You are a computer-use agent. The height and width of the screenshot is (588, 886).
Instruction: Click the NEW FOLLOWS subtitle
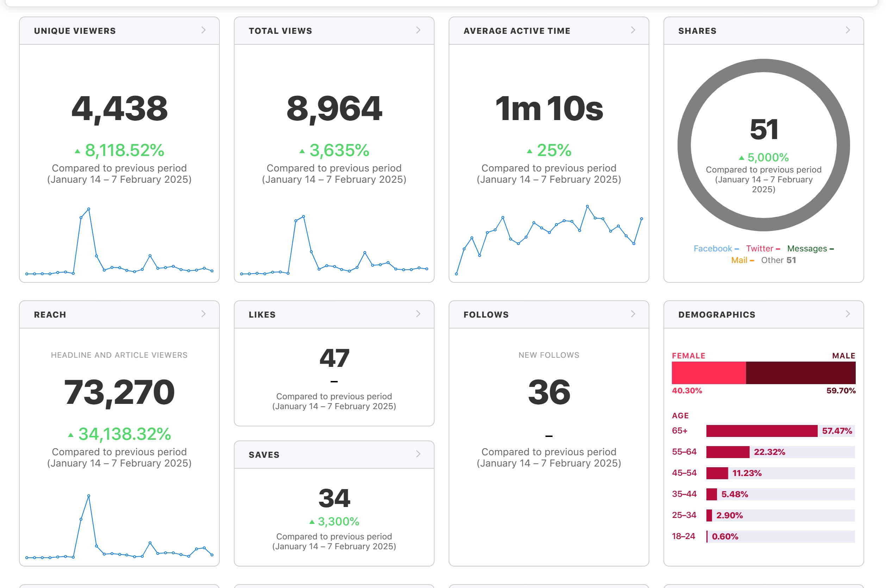coord(549,355)
